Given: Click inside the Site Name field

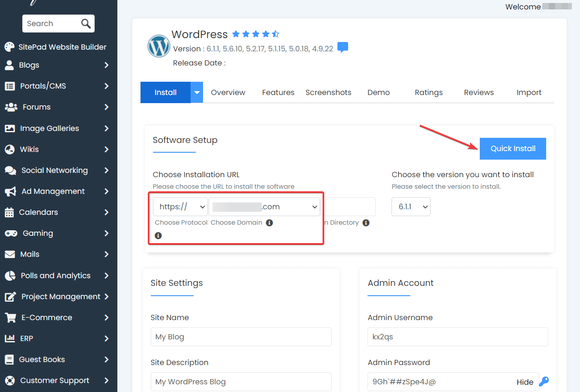Looking at the screenshot, I should pyautogui.click(x=241, y=337).
